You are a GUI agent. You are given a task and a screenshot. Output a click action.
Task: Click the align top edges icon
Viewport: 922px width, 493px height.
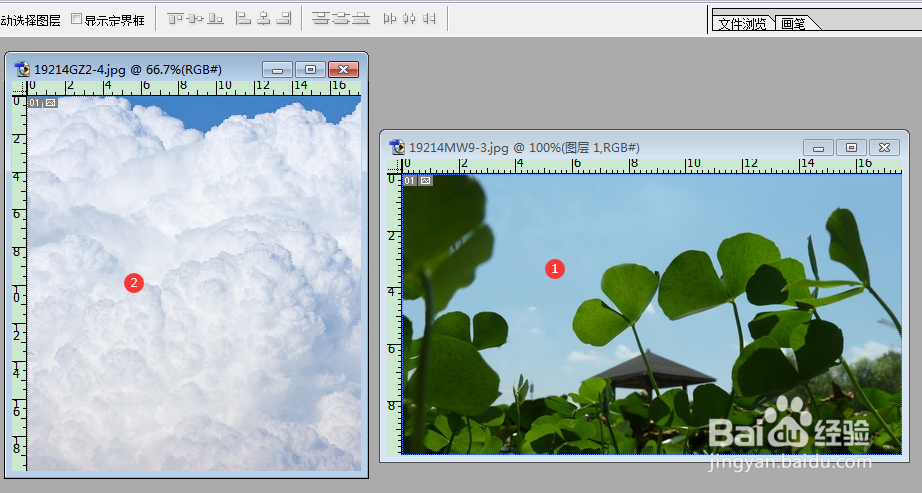[175, 19]
